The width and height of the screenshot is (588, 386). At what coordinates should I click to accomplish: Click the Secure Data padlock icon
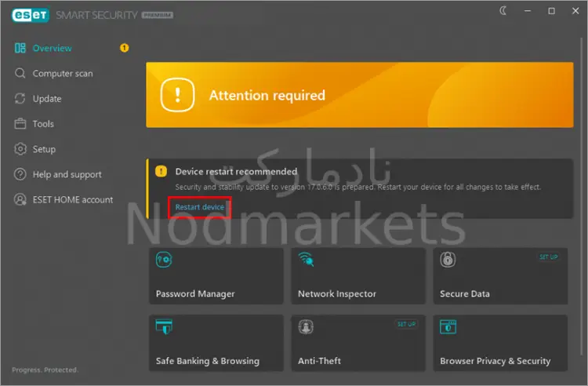[448, 260]
